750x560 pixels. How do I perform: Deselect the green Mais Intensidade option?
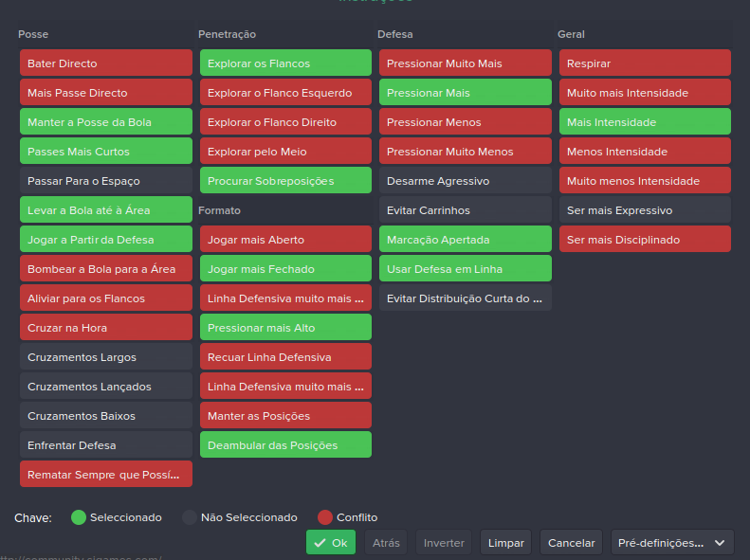pos(645,122)
